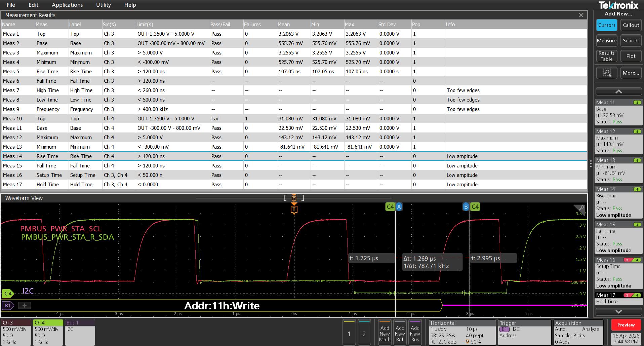The height and width of the screenshot is (346, 644).
Task: Close the Measurement Results panel
Action: coord(581,15)
